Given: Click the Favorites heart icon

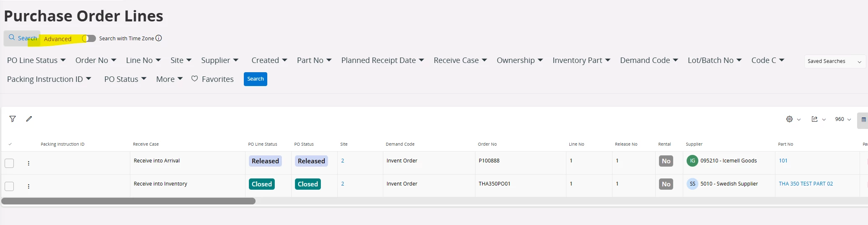Looking at the screenshot, I should point(194,78).
